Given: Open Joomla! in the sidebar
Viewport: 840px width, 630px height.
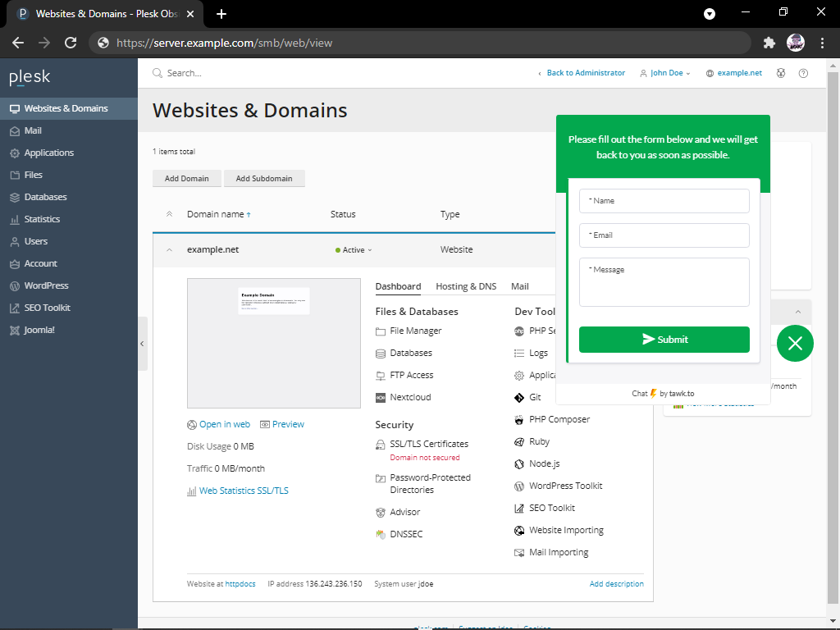Looking at the screenshot, I should click(39, 330).
